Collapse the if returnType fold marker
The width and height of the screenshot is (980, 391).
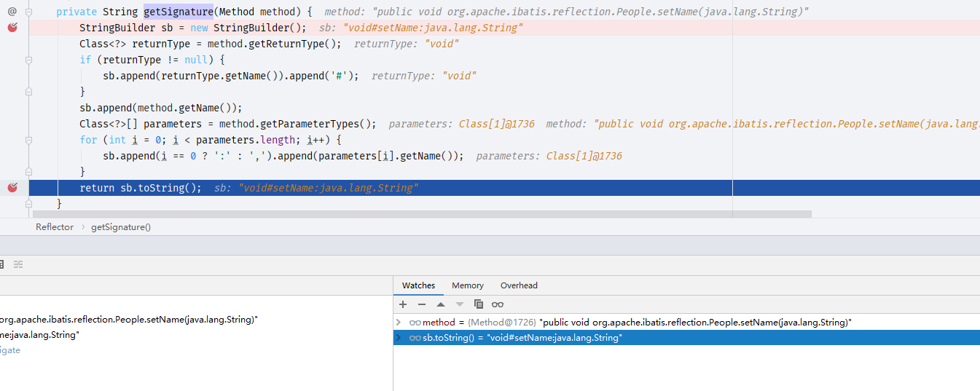(28, 60)
